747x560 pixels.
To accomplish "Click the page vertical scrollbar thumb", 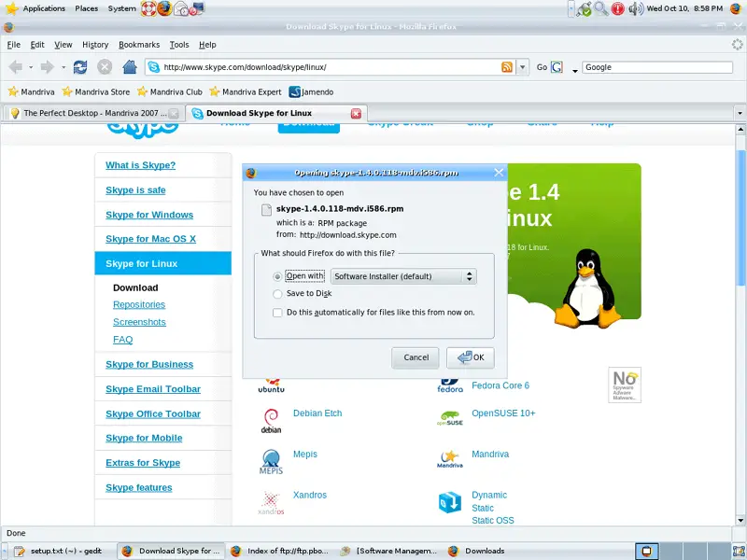I will (740, 218).
